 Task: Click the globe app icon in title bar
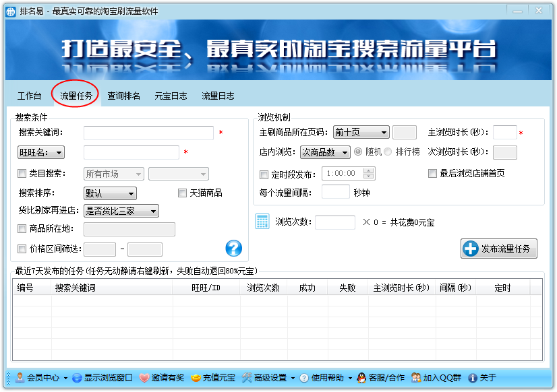[11, 11]
